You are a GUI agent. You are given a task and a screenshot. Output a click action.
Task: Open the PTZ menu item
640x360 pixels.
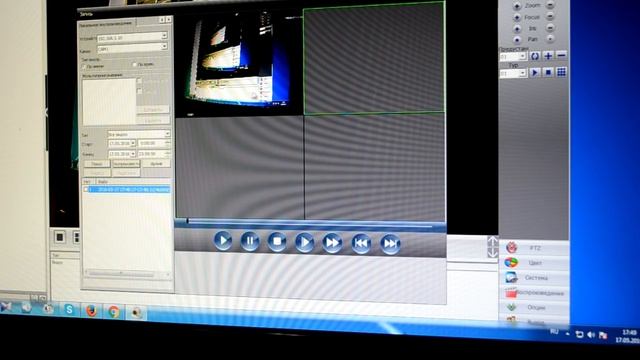coord(534,248)
